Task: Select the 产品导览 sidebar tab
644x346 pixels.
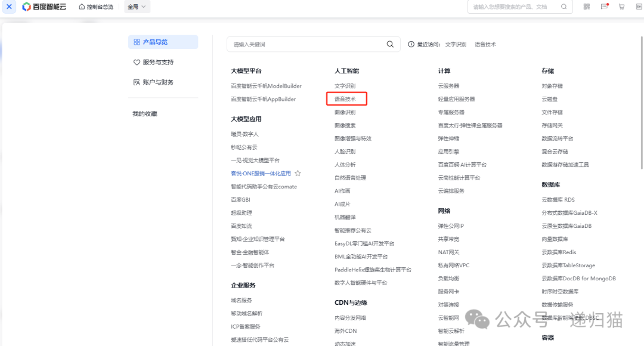Action: [x=163, y=42]
